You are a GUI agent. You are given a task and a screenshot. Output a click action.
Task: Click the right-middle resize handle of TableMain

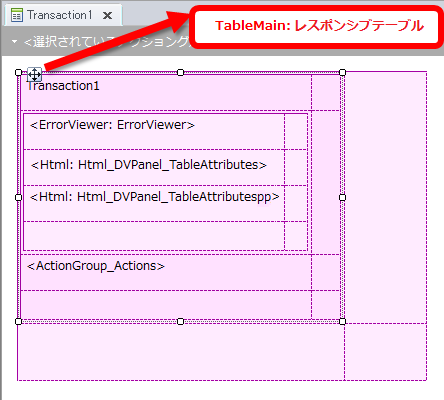click(342, 197)
